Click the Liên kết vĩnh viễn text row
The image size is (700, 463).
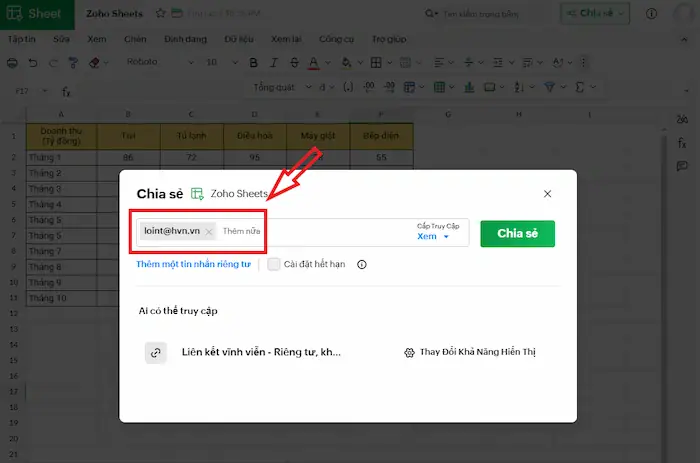(x=261, y=352)
